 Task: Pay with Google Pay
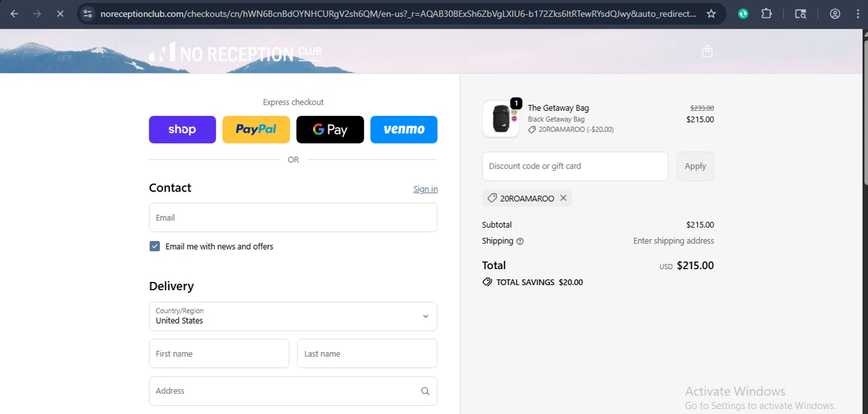330,130
